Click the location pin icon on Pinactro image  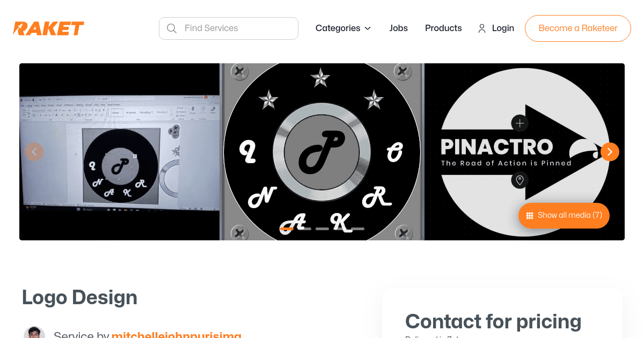coord(519,180)
